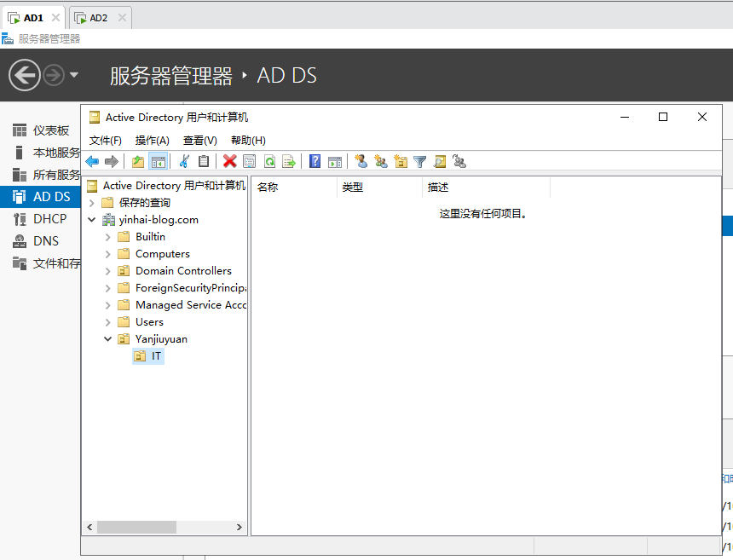Click Server Manager forward navigation arrow
This screenshot has height=560, width=733.
click(x=54, y=75)
